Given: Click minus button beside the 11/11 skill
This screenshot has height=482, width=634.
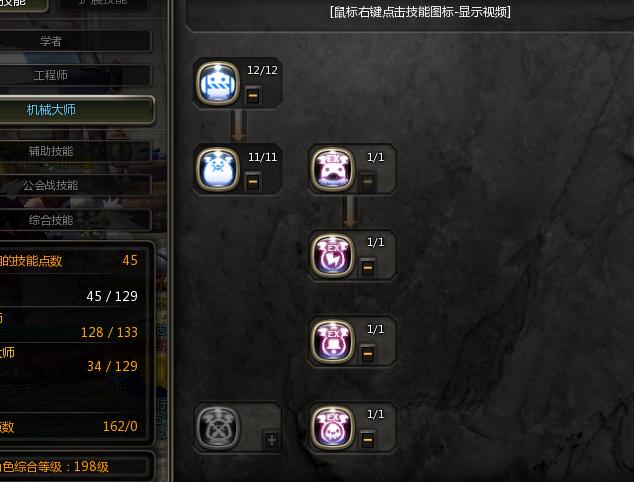Looking at the screenshot, I should (253, 182).
